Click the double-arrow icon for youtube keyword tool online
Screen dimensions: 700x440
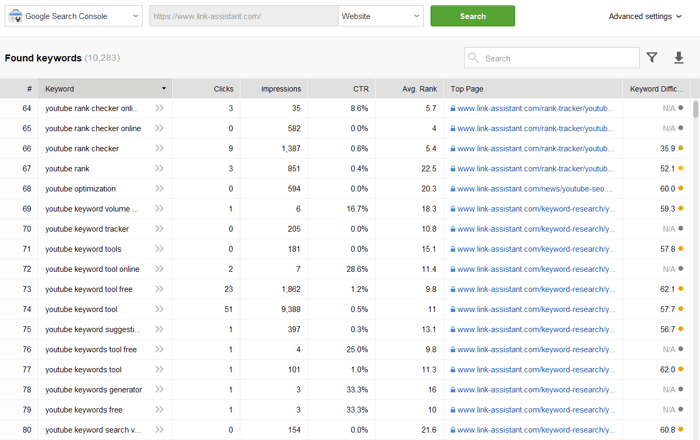click(x=159, y=269)
